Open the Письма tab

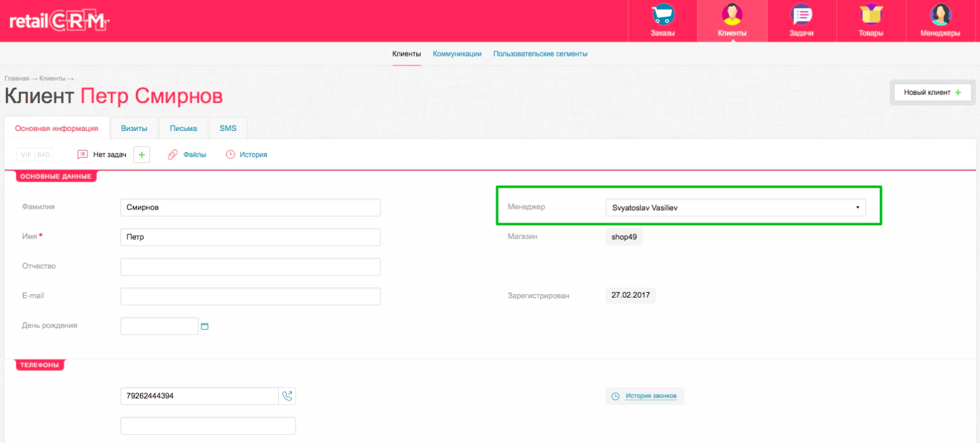183,129
